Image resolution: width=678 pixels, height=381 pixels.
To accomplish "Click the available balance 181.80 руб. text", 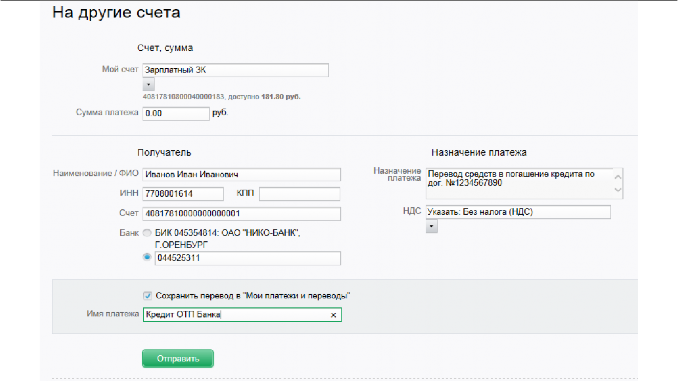I will pos(281,97).
